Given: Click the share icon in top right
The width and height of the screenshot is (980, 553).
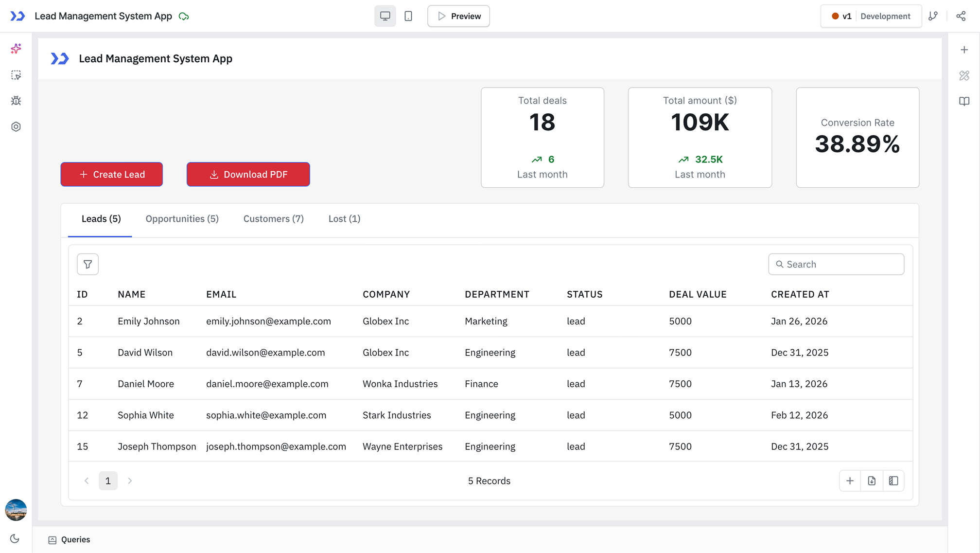Looking at the screenshot, I should point(961,16).
